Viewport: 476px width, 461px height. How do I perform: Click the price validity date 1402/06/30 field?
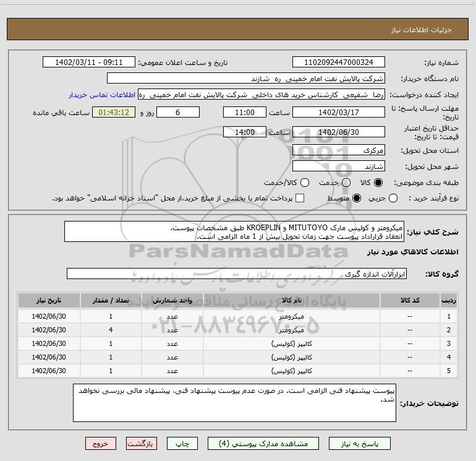339,132
